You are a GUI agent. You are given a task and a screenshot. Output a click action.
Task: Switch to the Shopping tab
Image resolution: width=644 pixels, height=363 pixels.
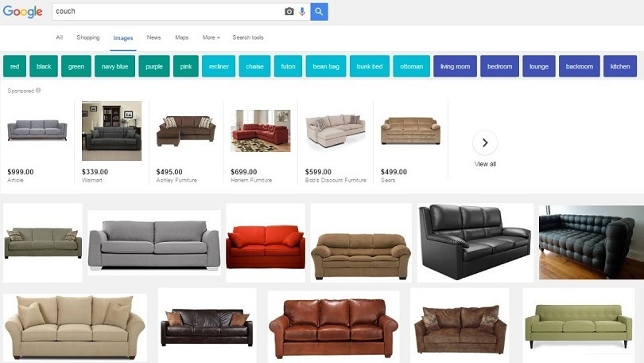(x=88, y=37)
